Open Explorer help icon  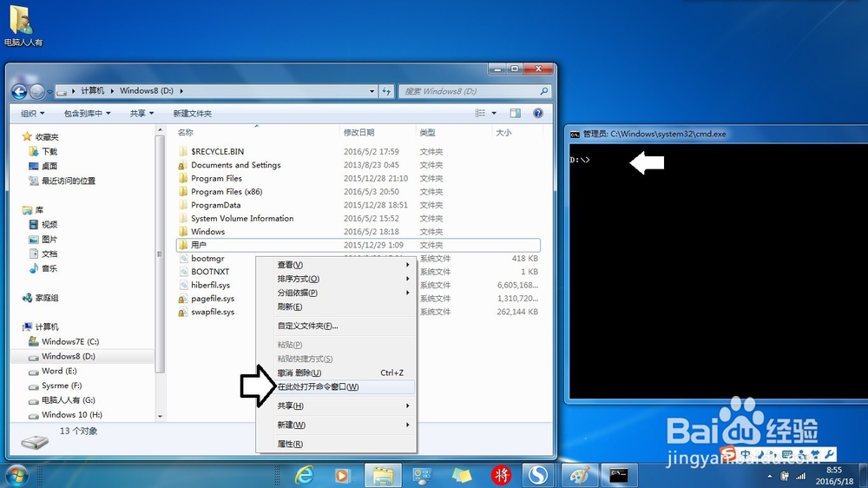click(537, 113)
